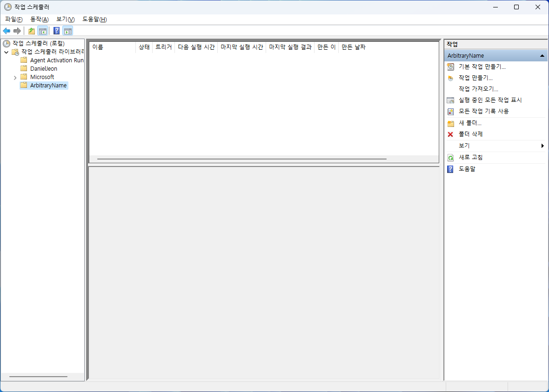Click 기본 작업 만들기... action
Screen dimensions: 549x392
pyautogui.click(x=482, y=66)
